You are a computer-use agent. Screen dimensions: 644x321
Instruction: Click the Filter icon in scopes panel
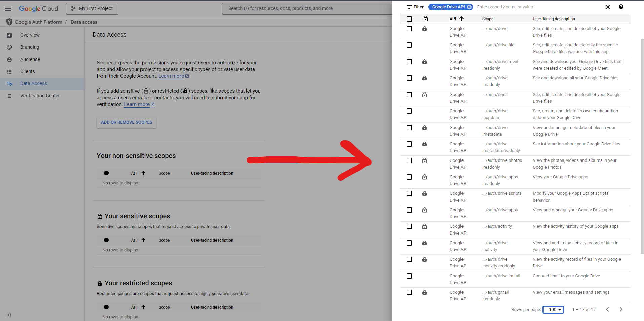tap(409, 7)
